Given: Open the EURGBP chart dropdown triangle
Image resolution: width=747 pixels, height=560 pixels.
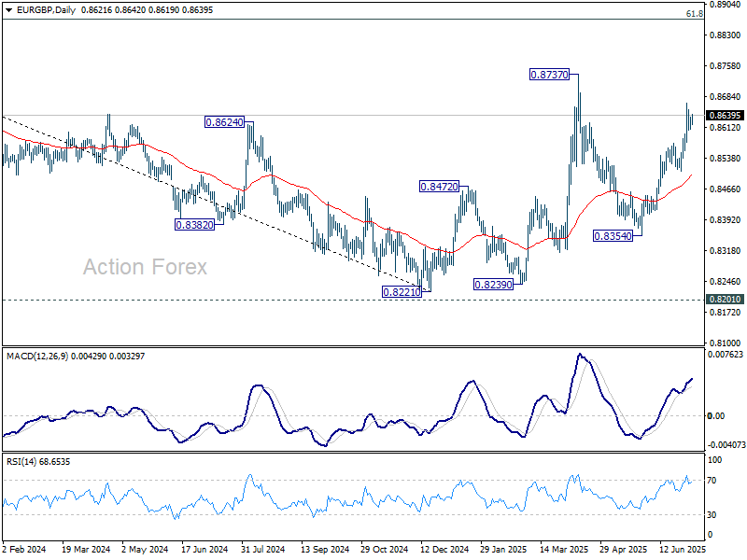Looking at the screenshot, I should (x=8, y=10).
